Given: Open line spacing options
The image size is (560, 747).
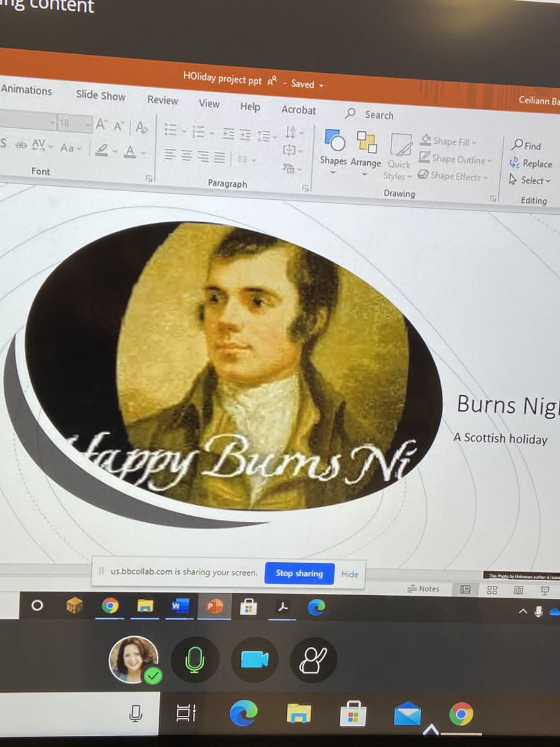Looking at the screenshot, I should (x=266, y=136).
